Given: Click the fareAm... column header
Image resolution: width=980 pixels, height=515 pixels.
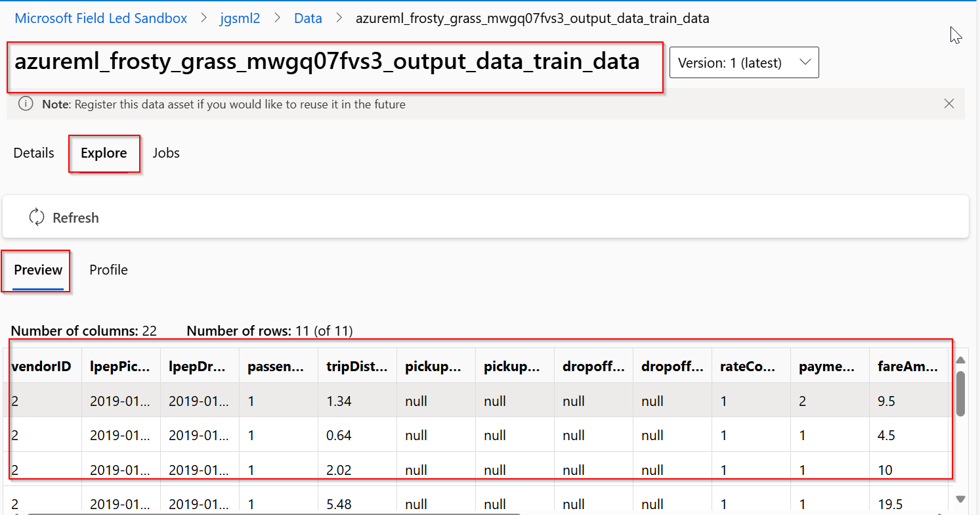Looking at the screenshot, I should [908, 366].
